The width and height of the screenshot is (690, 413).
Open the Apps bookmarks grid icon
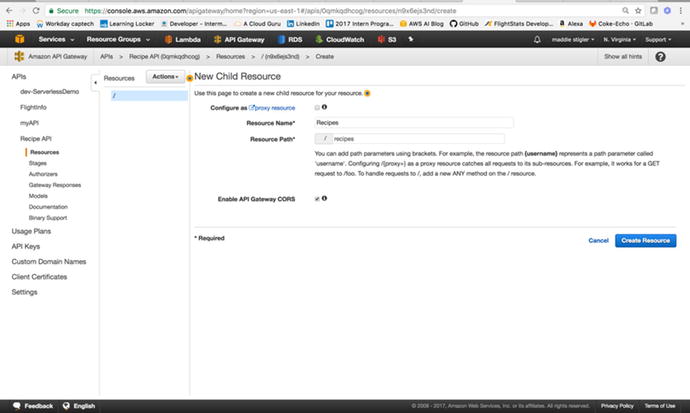pos(10,24)
